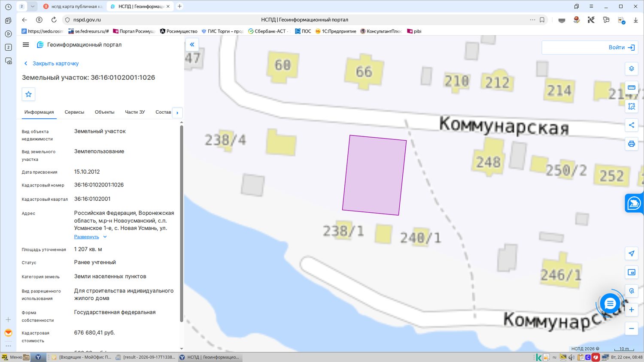Open Росимущество bookmark
This screenshot has height=362, width=644.
[179, 31]
